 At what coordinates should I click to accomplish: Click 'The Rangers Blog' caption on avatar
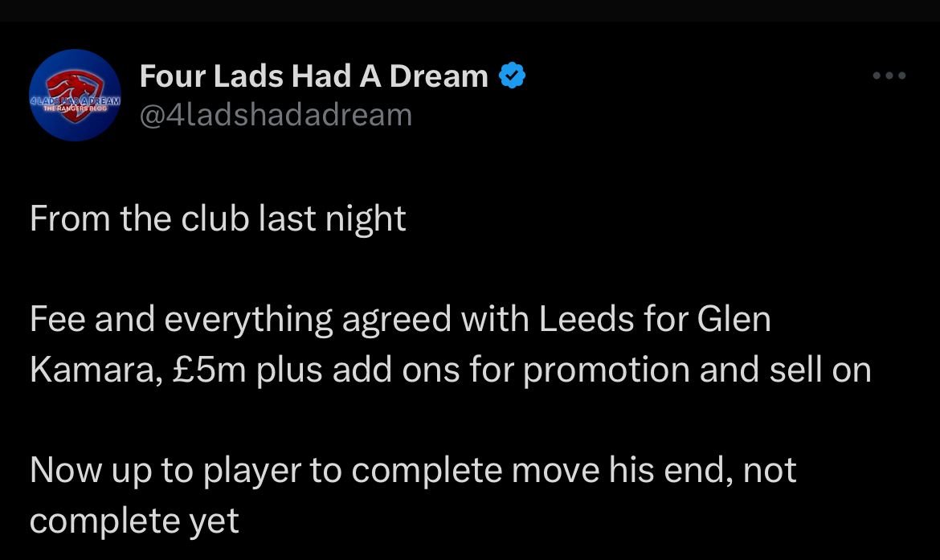click(x=75, y=108)
